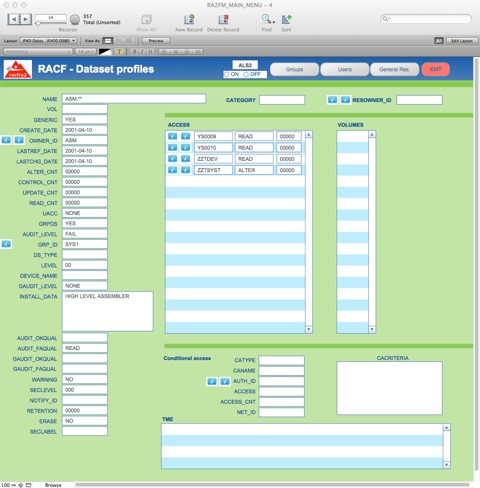Click the RESOWNER_ID input field

pyautogui.click(x=419, y=100)
